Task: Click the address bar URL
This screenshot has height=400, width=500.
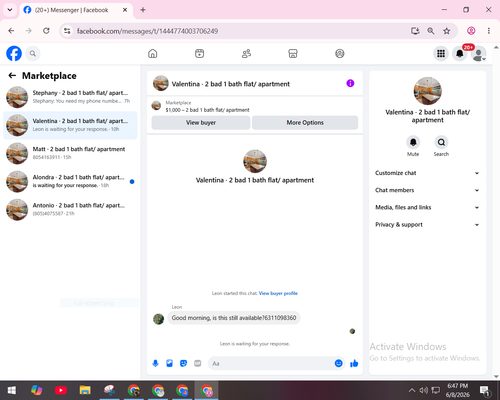Action: pos(147,31)
